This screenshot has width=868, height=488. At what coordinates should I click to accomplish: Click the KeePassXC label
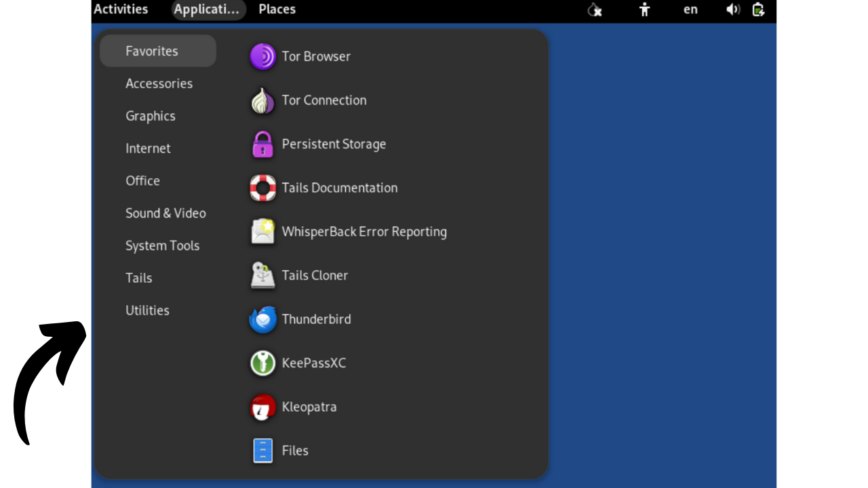tap(314, 363)
